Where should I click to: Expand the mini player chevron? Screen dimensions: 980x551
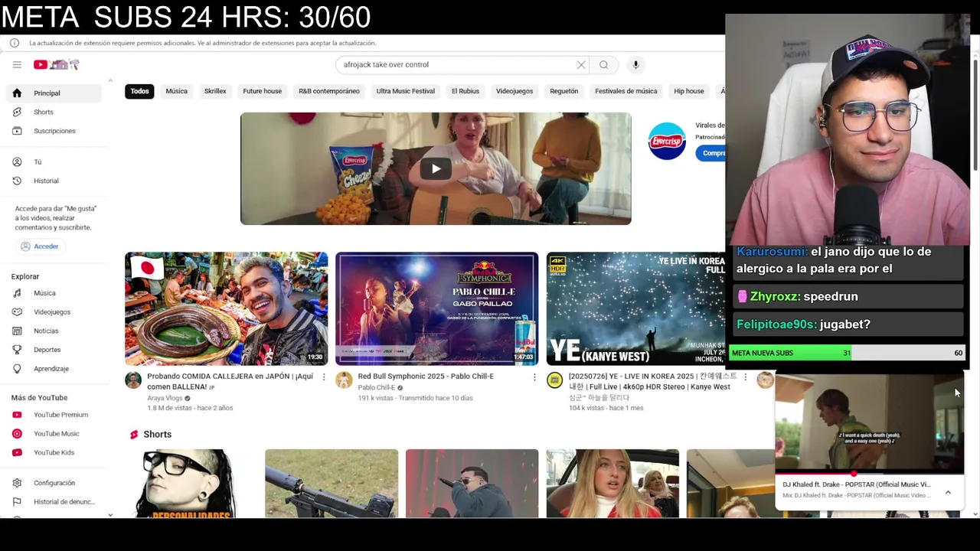point(948,492)
